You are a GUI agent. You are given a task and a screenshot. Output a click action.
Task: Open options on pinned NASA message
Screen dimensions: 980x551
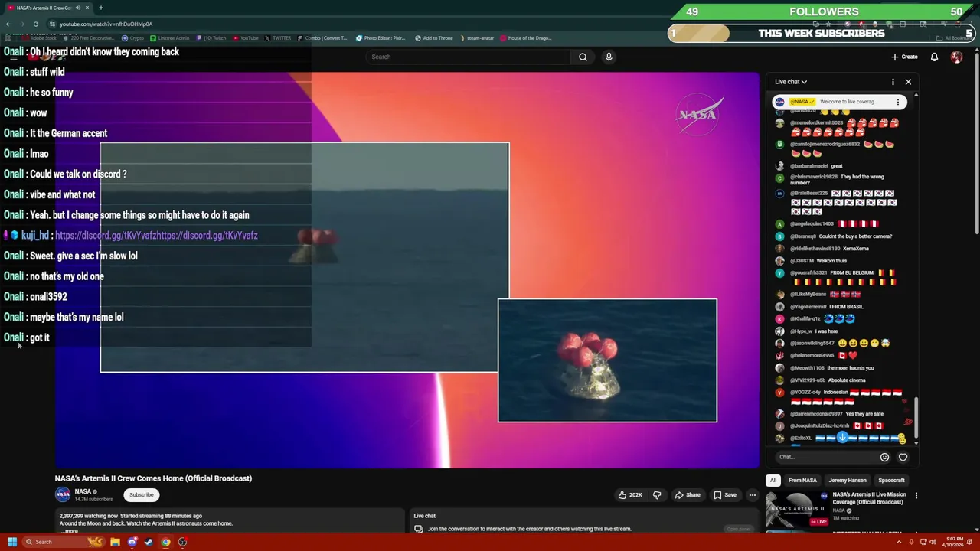[x=897, y=102]
